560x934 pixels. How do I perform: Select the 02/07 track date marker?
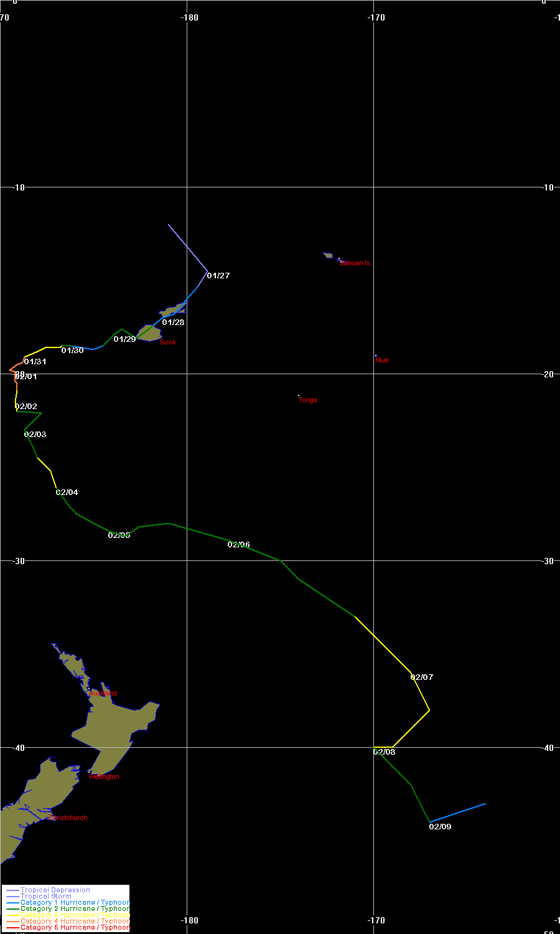(x=421, y=677)
